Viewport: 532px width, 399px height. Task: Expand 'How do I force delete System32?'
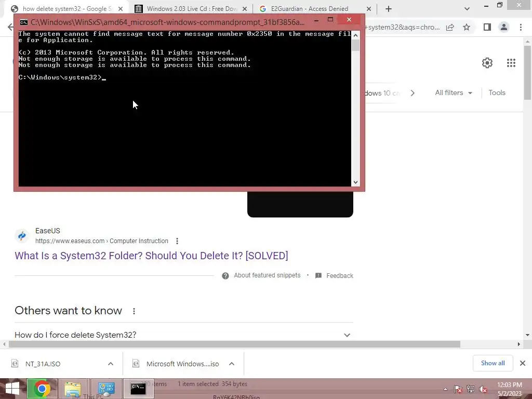click(183, 335)
